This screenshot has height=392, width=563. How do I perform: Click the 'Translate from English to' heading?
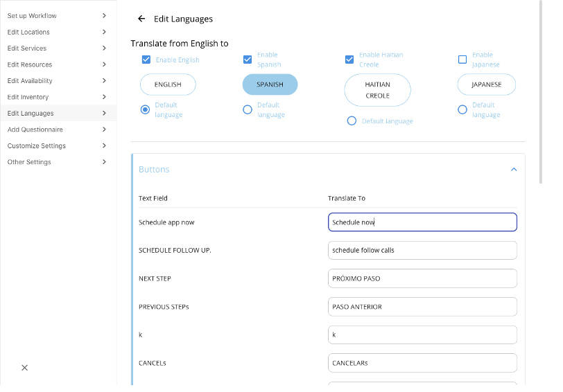pyautogui.click(x=180, y=44)
